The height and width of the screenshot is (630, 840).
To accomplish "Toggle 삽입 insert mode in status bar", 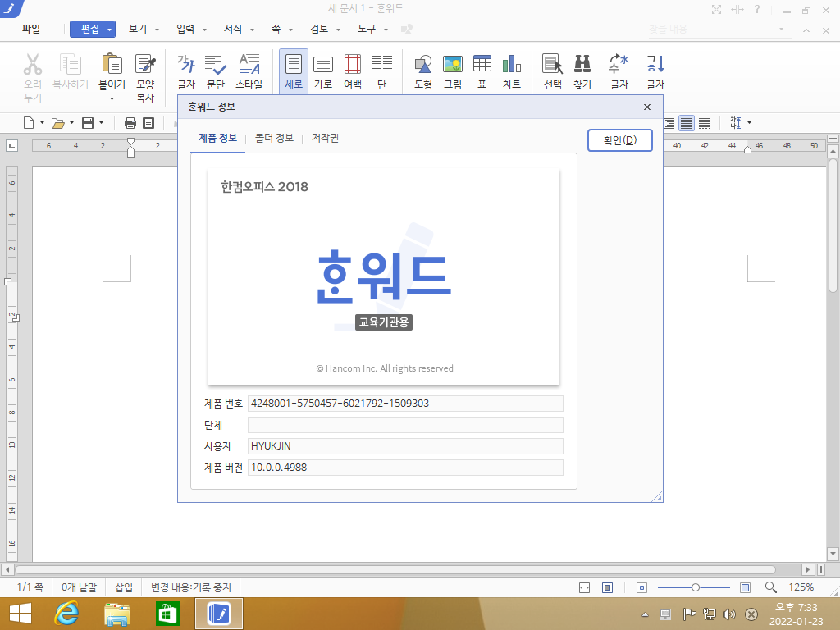I will 124,587.
